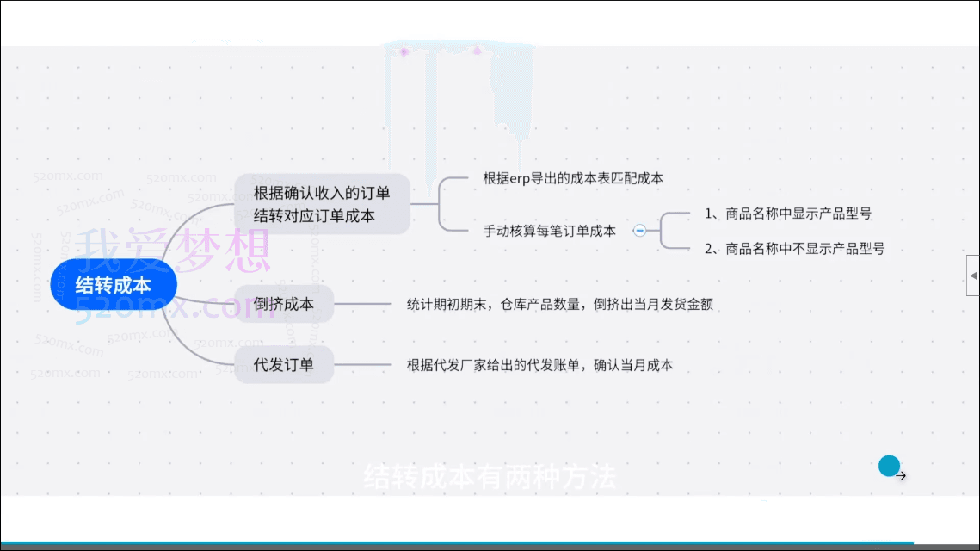
Task: Expand the hidden side panel via right-edge arrow
Action: click(973, 274)
